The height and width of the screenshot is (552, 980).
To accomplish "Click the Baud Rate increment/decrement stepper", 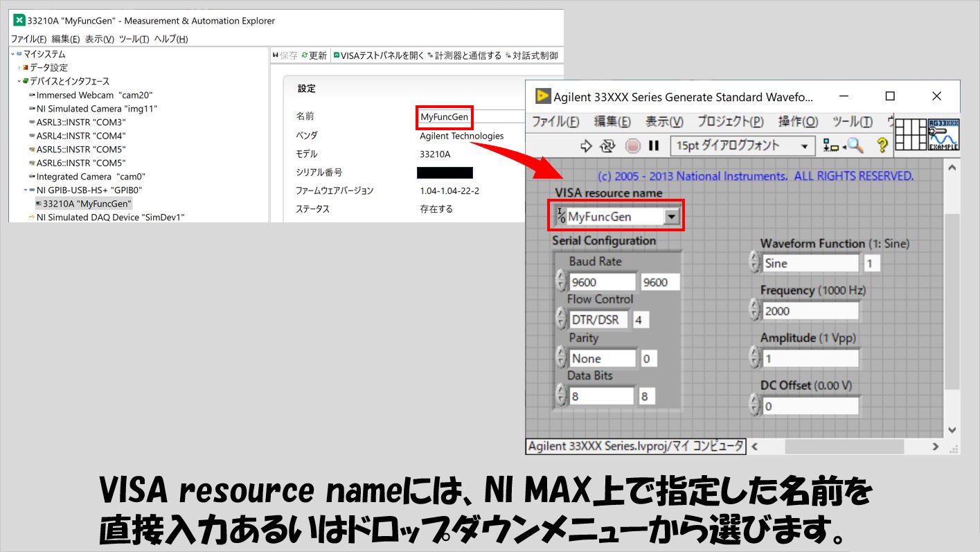I will 561,281.
